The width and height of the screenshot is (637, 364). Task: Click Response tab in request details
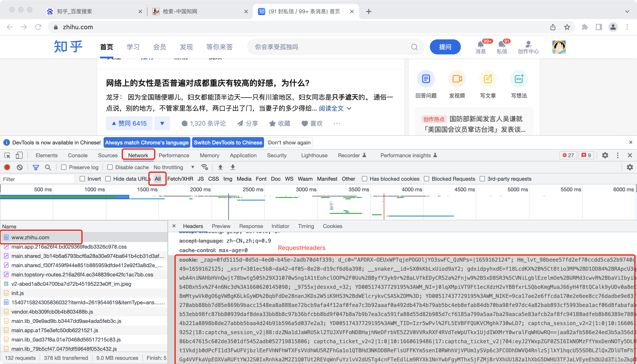point(251,226)
